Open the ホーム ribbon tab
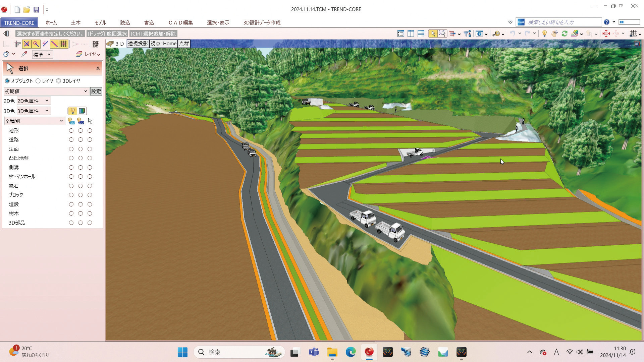Screen dimensions: 644x362 click(x=51, y=22)
